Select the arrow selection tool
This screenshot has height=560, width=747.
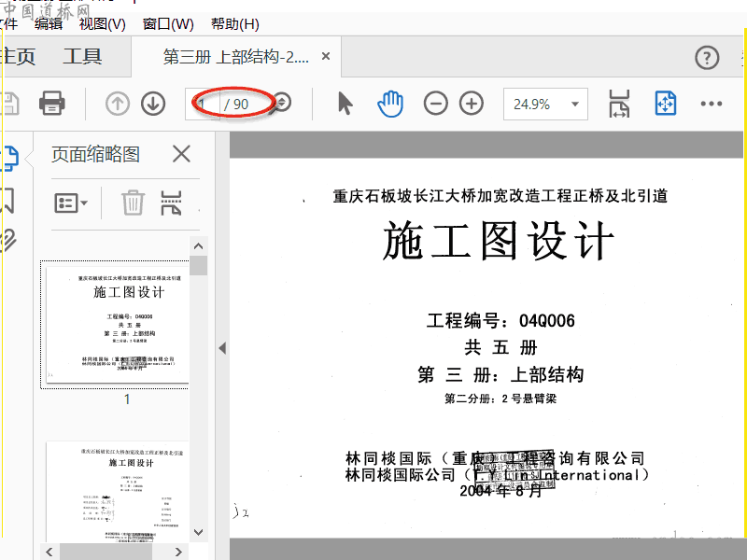(x=345, y=104)
